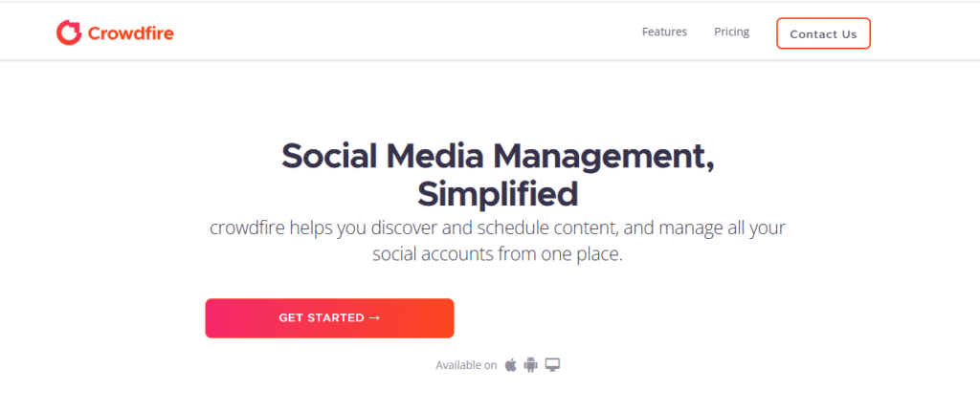Select the Android robot platform icon
The image size is (980, 412).
[x=530, y=364]
